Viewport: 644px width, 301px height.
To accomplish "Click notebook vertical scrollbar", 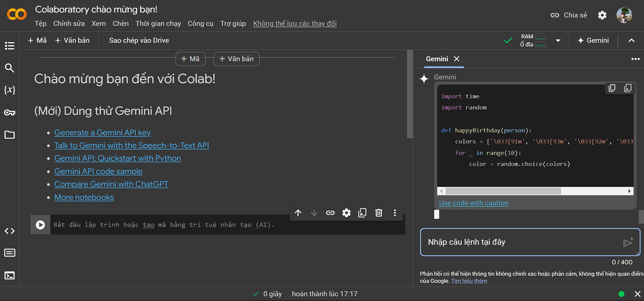I will coord(410,94).
